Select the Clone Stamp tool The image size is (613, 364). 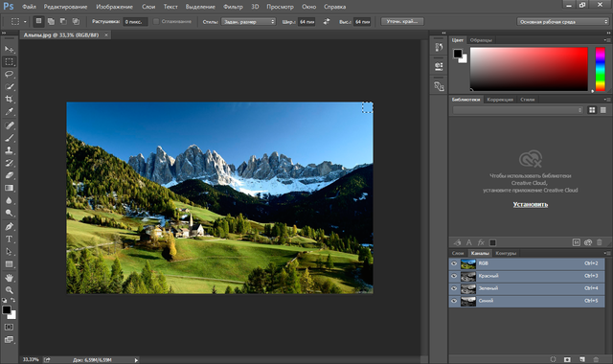pyautogui.click(x=9, y=150)
